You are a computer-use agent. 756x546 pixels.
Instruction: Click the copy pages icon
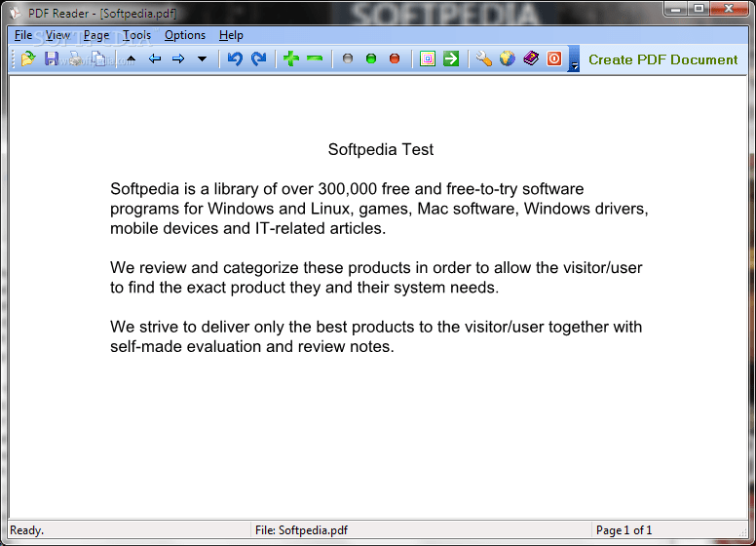click(x=98, y=58)
